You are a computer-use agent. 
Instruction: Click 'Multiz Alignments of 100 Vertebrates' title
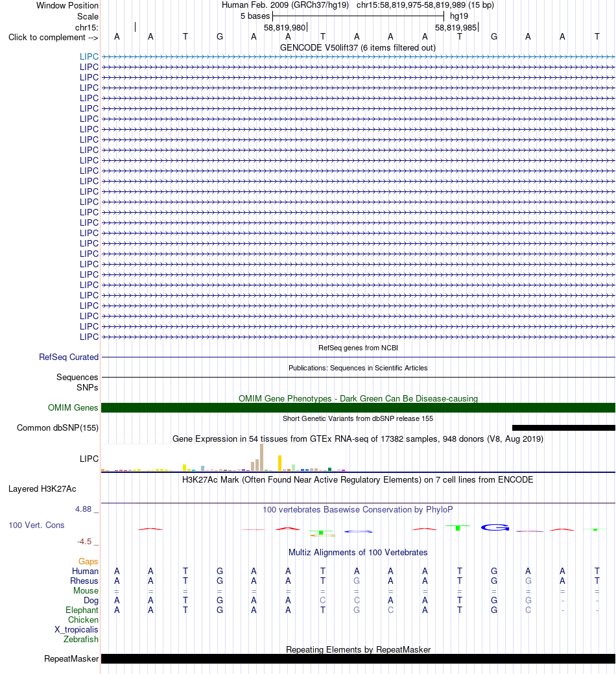click(x=358, y=552)
